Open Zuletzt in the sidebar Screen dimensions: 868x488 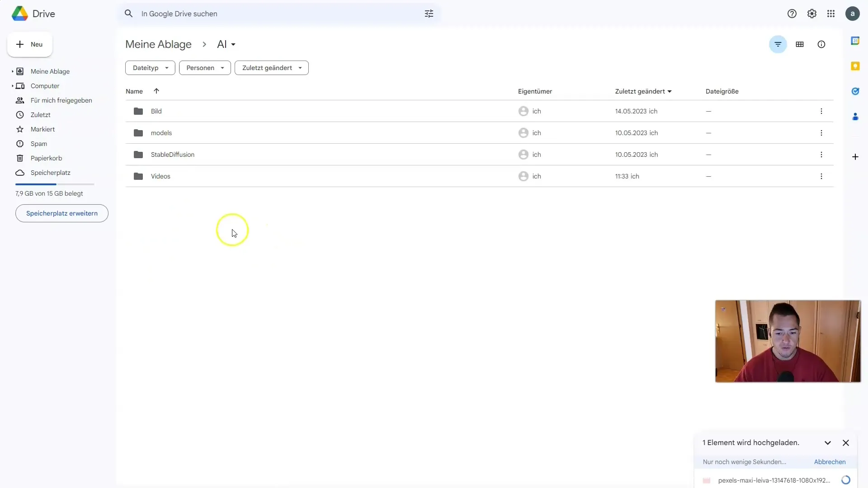point(40,115)
